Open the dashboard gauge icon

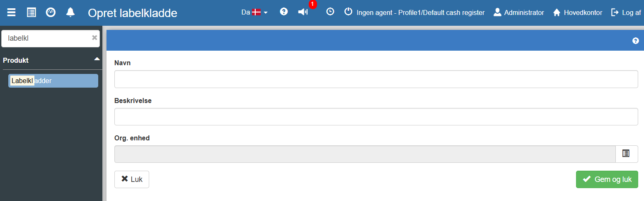51,12
